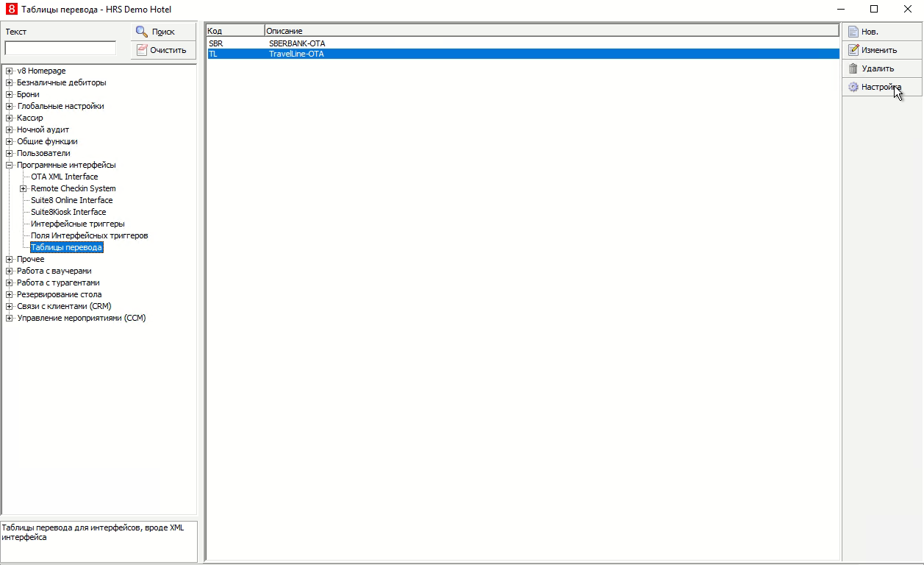Select Управление мероприятиями (CCM) label
924x565 pixels.
pos(82,318)
